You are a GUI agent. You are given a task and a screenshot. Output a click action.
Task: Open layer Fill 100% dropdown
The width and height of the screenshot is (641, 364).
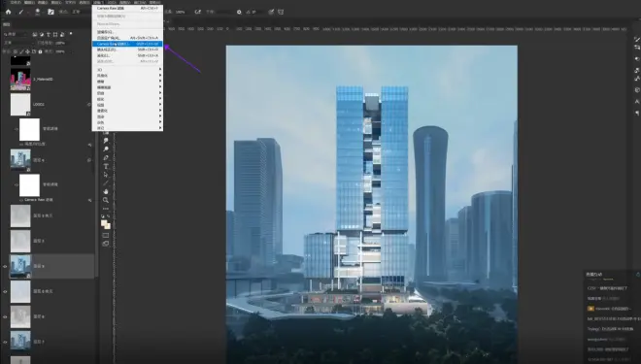[60, 51]
